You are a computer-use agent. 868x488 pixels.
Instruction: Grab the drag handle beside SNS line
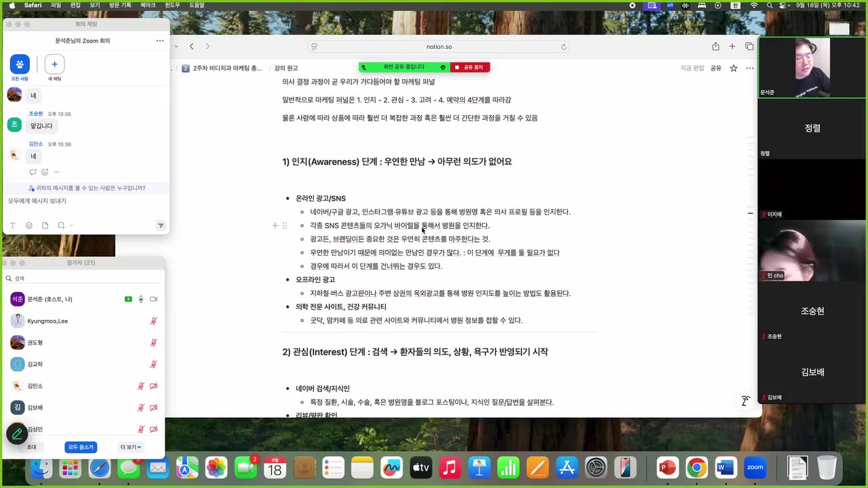tap(285, 225)
